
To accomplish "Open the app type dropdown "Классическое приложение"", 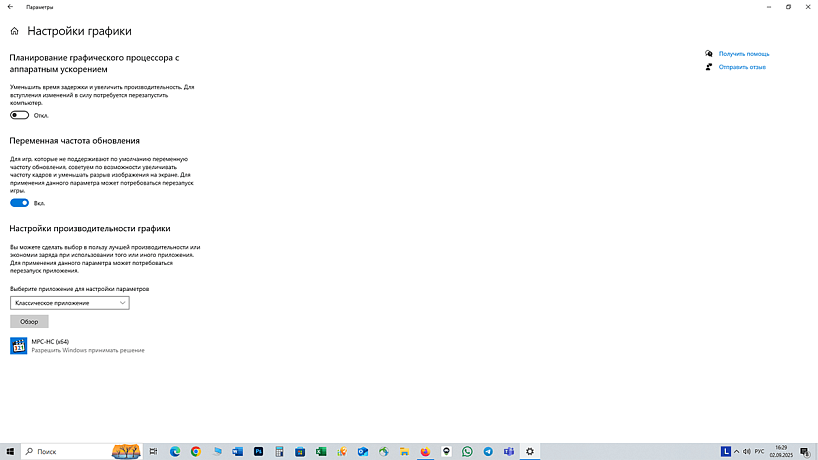I will pos(70,302).
